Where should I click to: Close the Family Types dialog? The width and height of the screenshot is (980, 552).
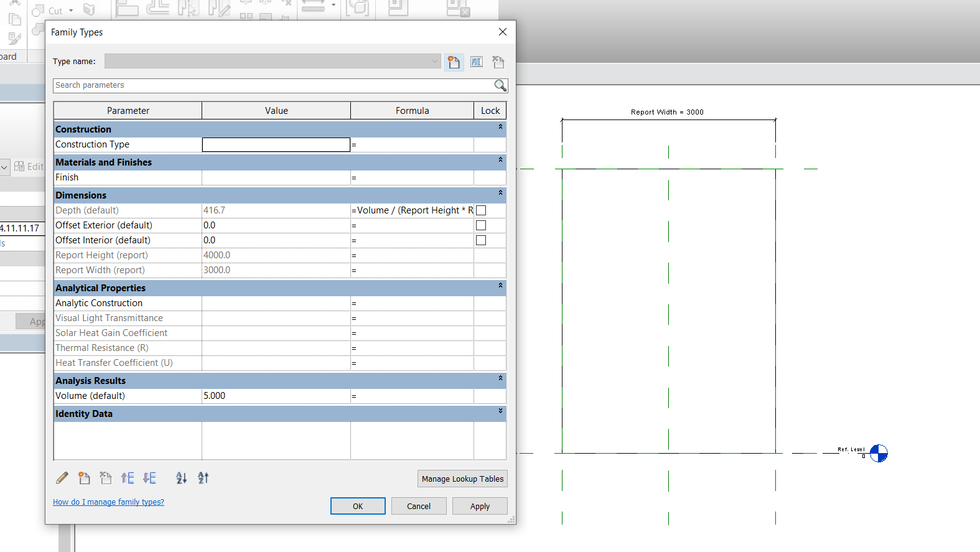tap(503, 32)
